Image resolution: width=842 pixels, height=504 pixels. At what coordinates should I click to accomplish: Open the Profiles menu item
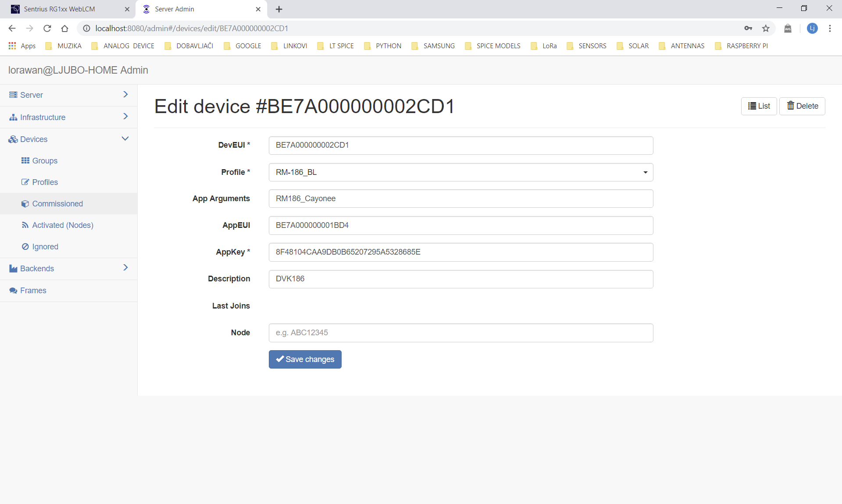[39, 182]
